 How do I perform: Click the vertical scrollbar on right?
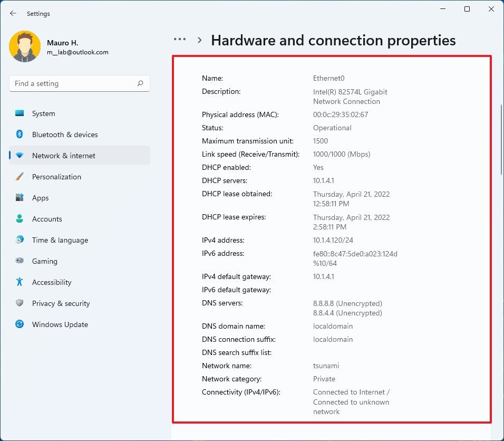pyautogui.click(x=501, y=140)
